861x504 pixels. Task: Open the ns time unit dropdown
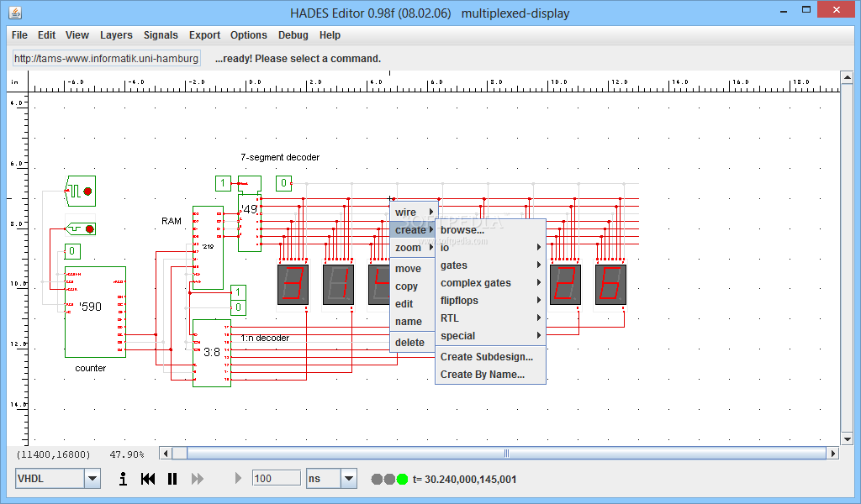pos(349,479)
